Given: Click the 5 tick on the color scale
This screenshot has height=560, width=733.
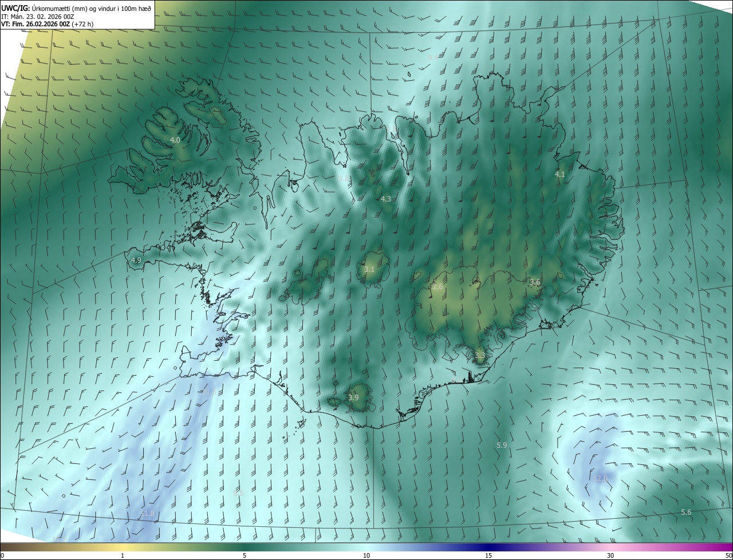Looking at the screenshot, I should [245, 555].
